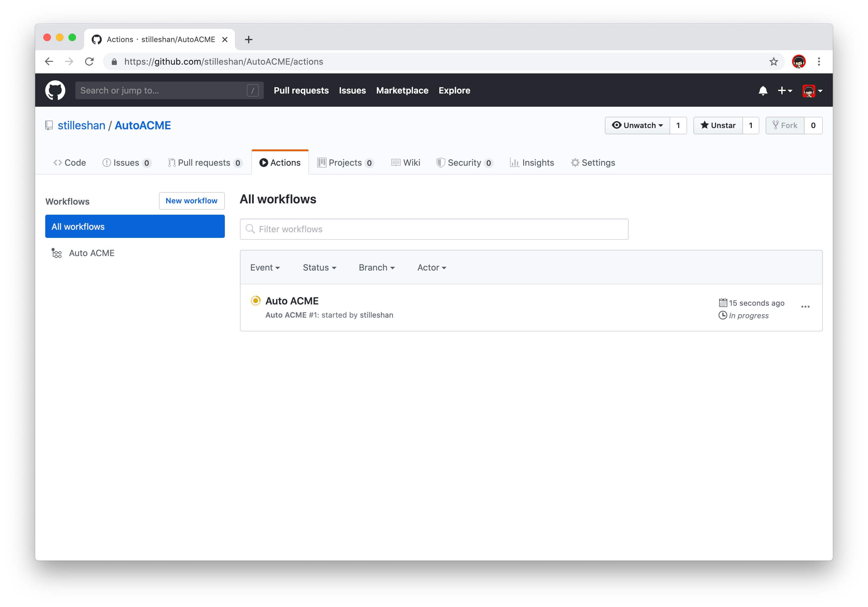Click the 'In progress' status text
The height and width of the screenshot is (607, 868).
point(749,315)
